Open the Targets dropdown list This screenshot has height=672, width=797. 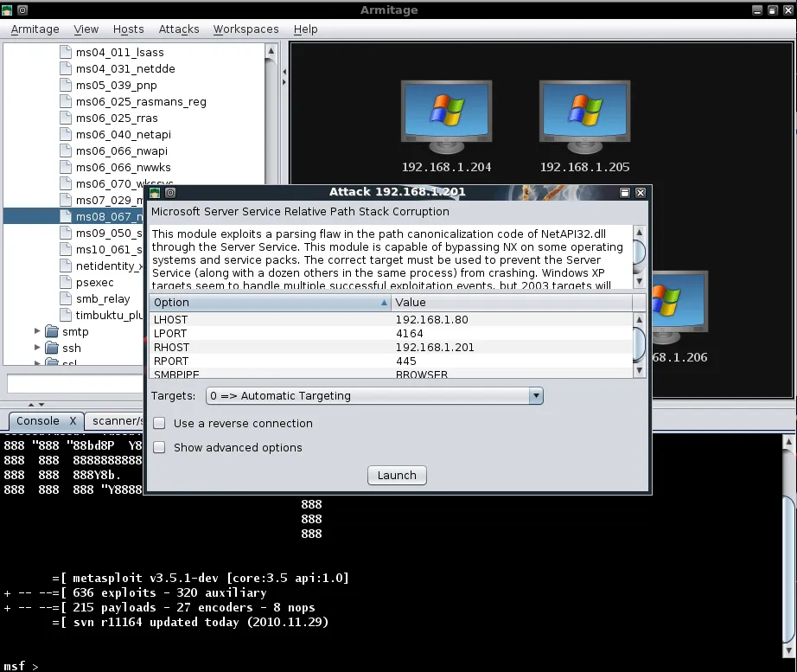[x=374, y=396]
